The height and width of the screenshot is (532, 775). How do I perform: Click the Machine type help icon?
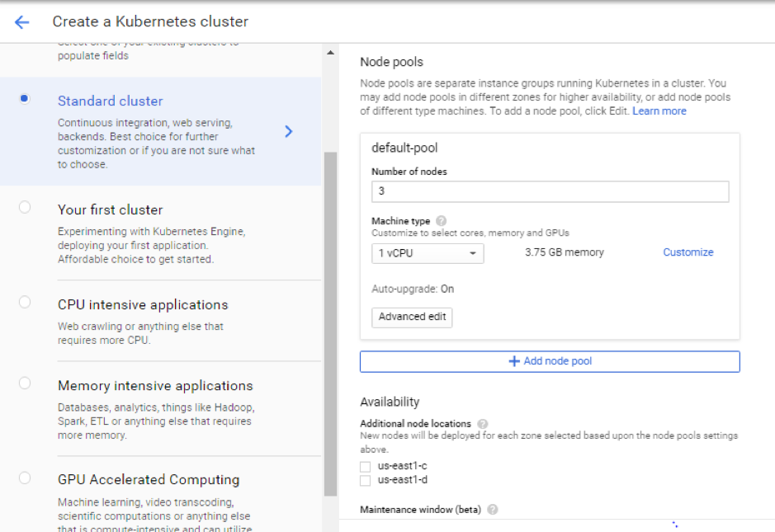[x=441, y=221]
